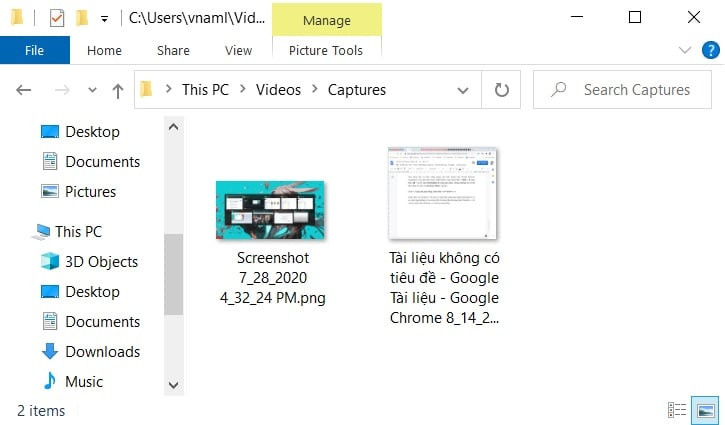The height and width of the screenshot is (425, 725).
Task: Select Downloads in the navigation pane
Action: pyautogui.click(x=102, y=351)
